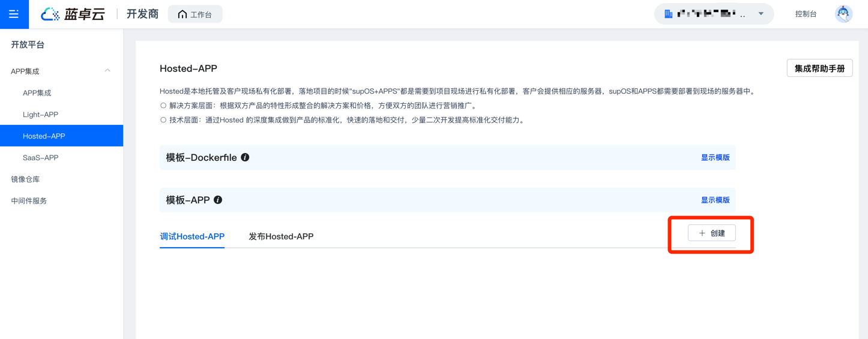Switch to 调试Hosted-APP tab
868x339 pixels.
point(192,236)
